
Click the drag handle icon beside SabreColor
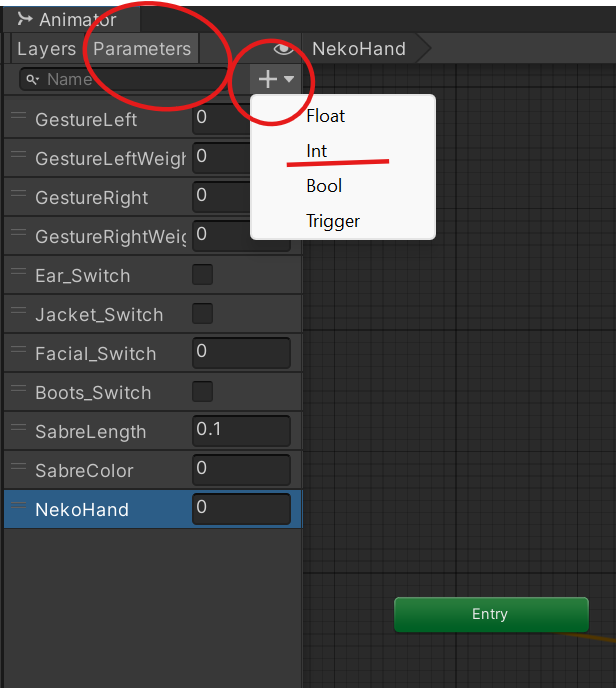[x=18, y=467]
